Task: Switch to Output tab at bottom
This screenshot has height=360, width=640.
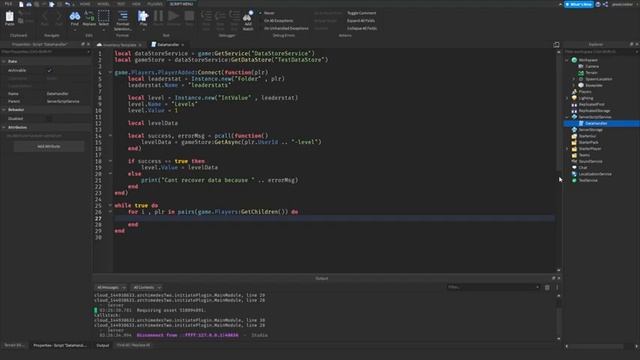Action: 102,345
